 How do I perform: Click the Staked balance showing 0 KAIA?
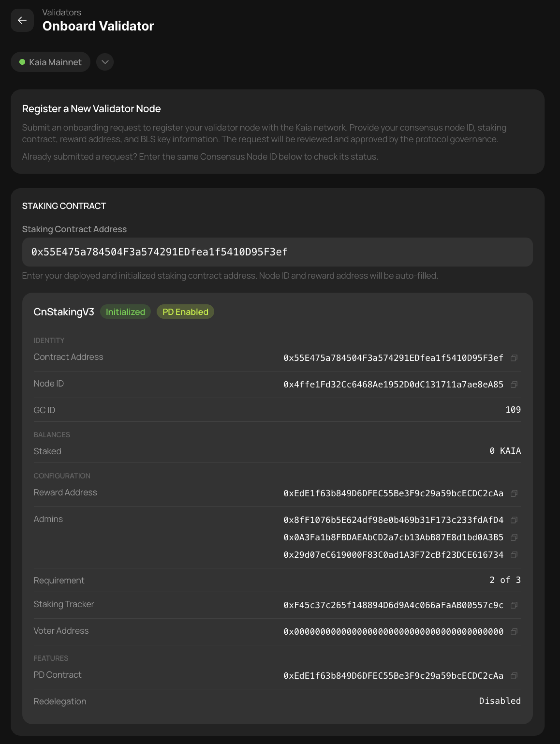(x=505, y=451)
